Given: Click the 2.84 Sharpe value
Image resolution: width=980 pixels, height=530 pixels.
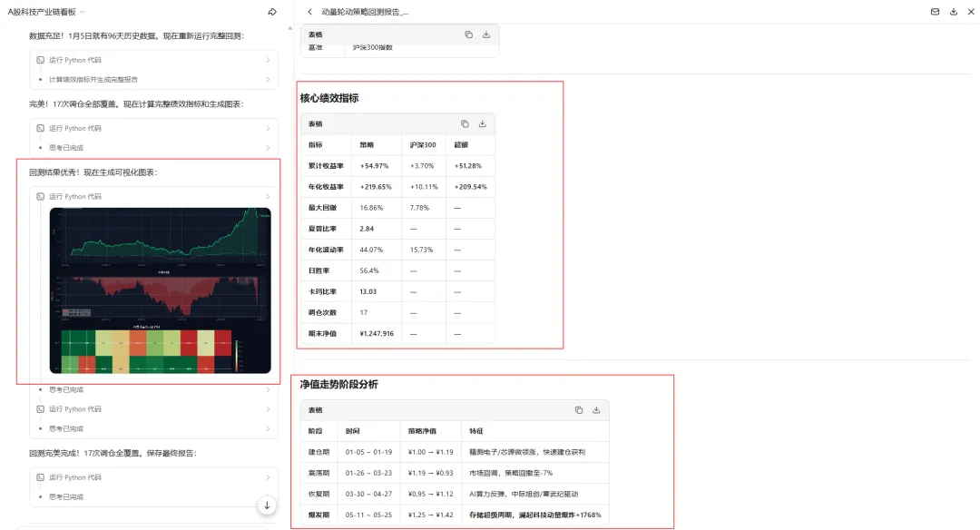Looking at the screenshot, I should coord(367,229).
